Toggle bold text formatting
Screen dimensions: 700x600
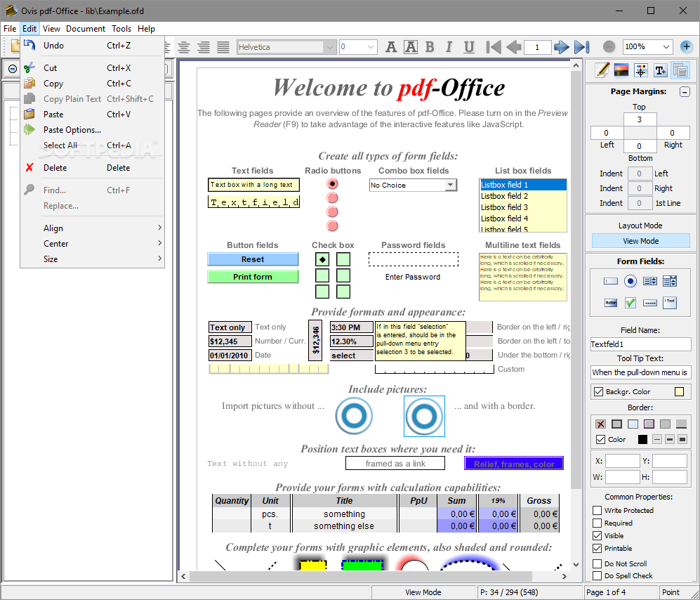tap(430, 46)
